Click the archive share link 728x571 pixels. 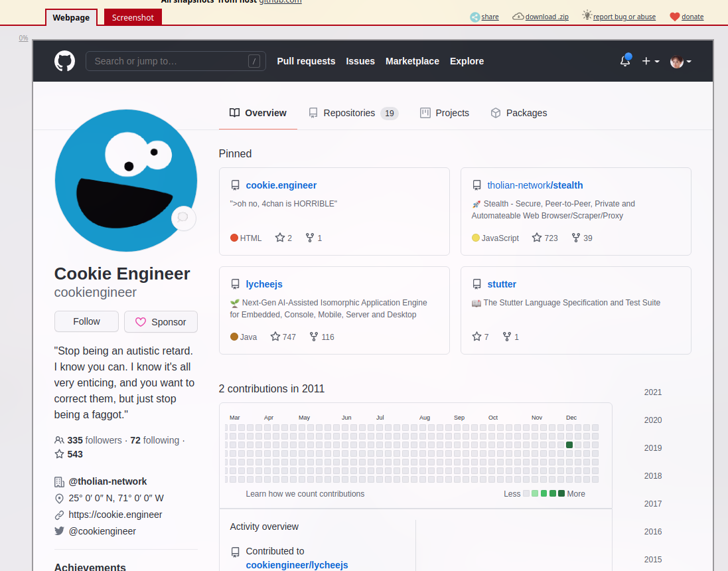[484, 17]
